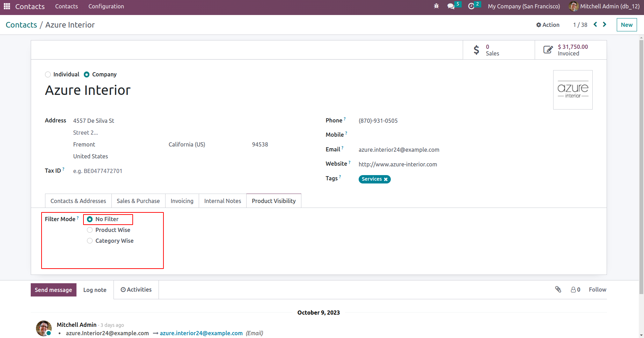Open the Contacts top menu item

[x=66, y=6]
